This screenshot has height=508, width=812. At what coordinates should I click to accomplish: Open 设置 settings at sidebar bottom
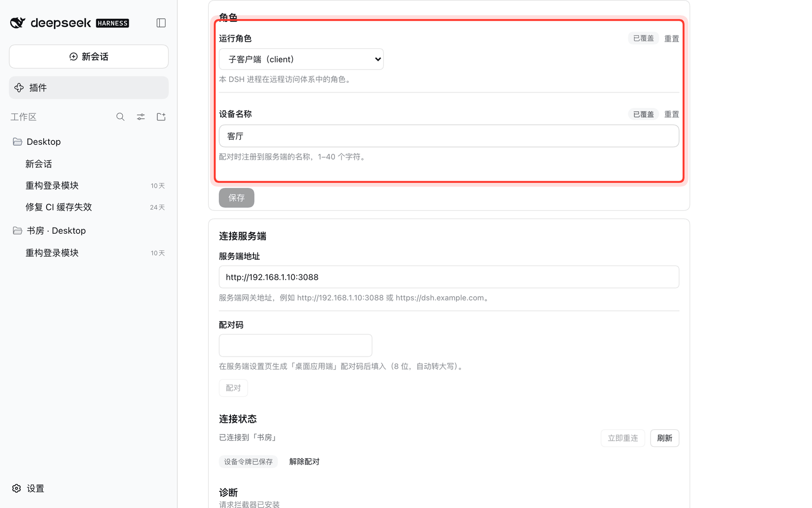(28, 489)
